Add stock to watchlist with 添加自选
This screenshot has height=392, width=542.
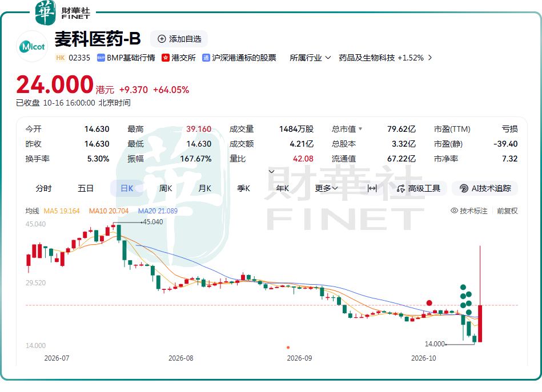pos(179,39)
